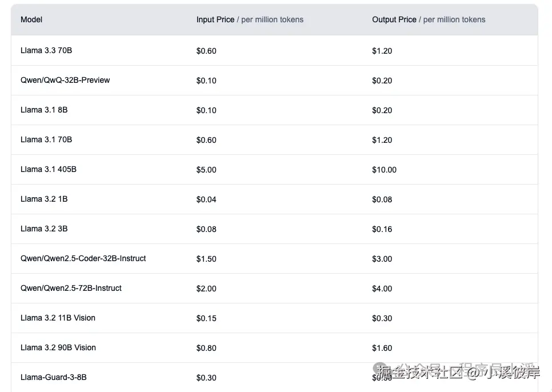
Task: Select the Llama 3.1 405B model name
Action: pos(49,169)
